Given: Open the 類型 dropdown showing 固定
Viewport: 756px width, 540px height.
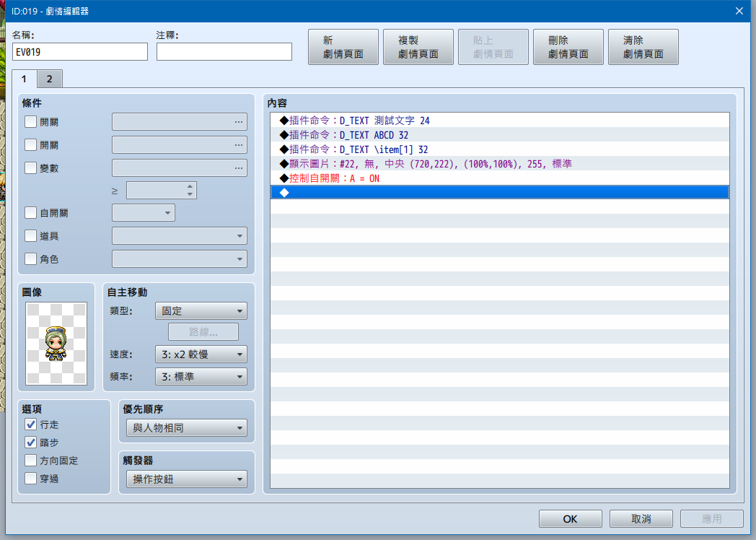Looking at the screenshot, I should click(x=201, y=311).
